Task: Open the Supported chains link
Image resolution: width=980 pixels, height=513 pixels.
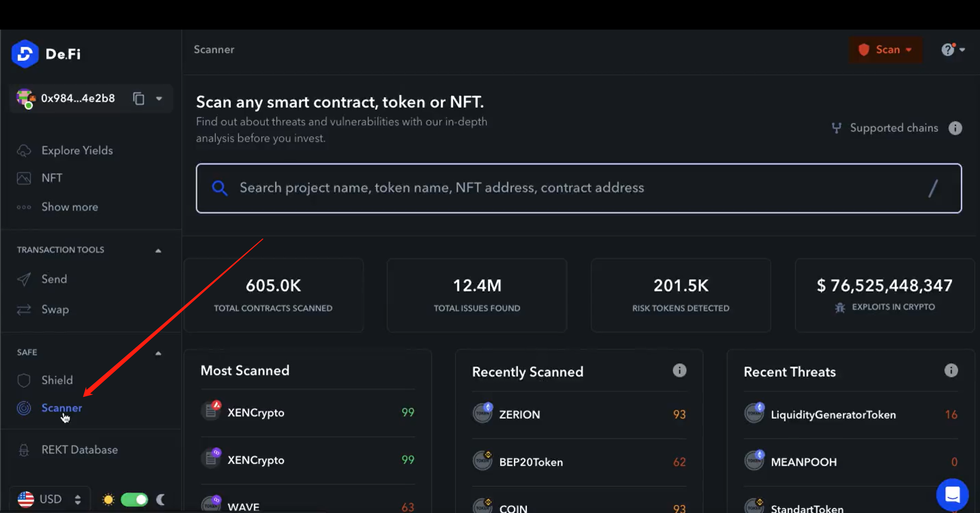Action: tap(893, 128)
